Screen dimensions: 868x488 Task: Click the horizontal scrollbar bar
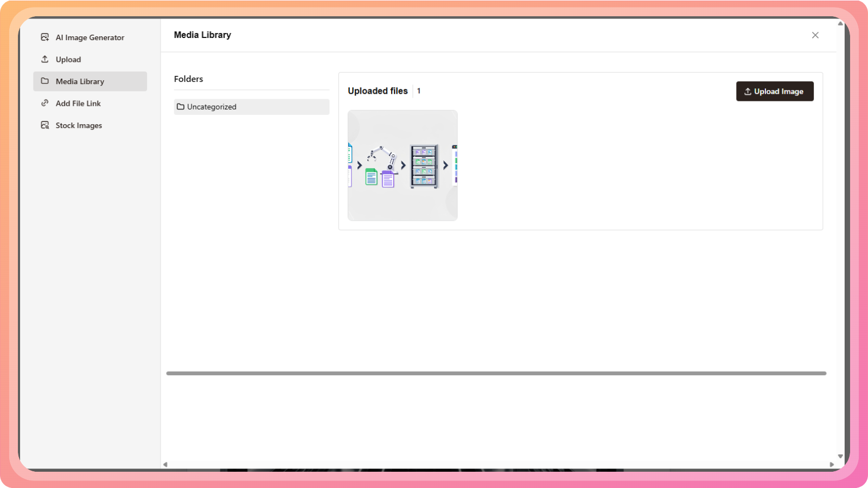(496, 373)
